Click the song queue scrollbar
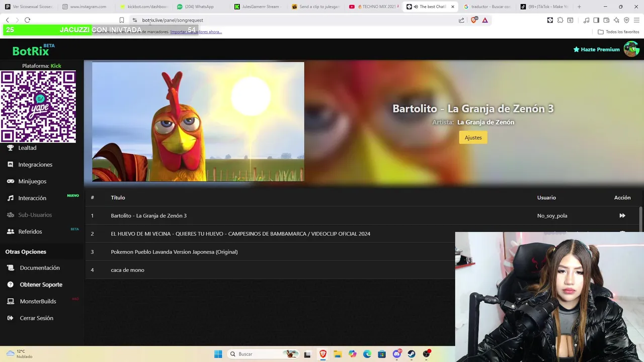 (x=640, y=218)
